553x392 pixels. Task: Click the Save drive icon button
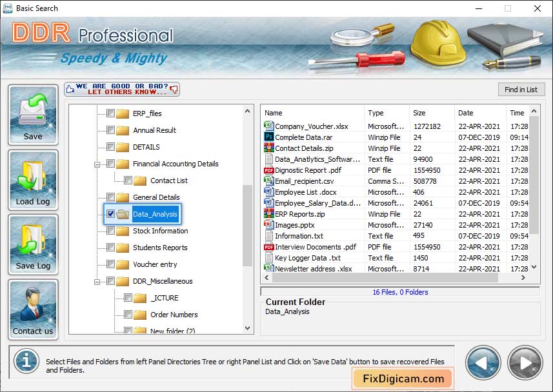tap(33, 115)
